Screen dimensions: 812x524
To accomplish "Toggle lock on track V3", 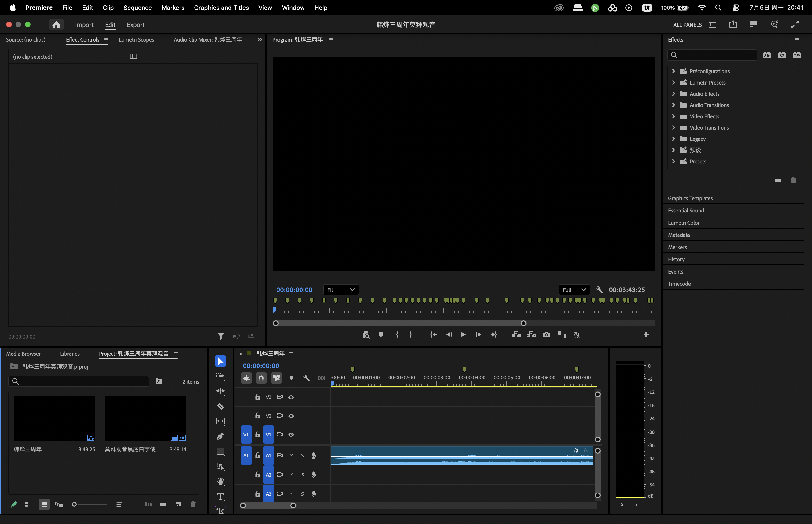I will (258, 397).
